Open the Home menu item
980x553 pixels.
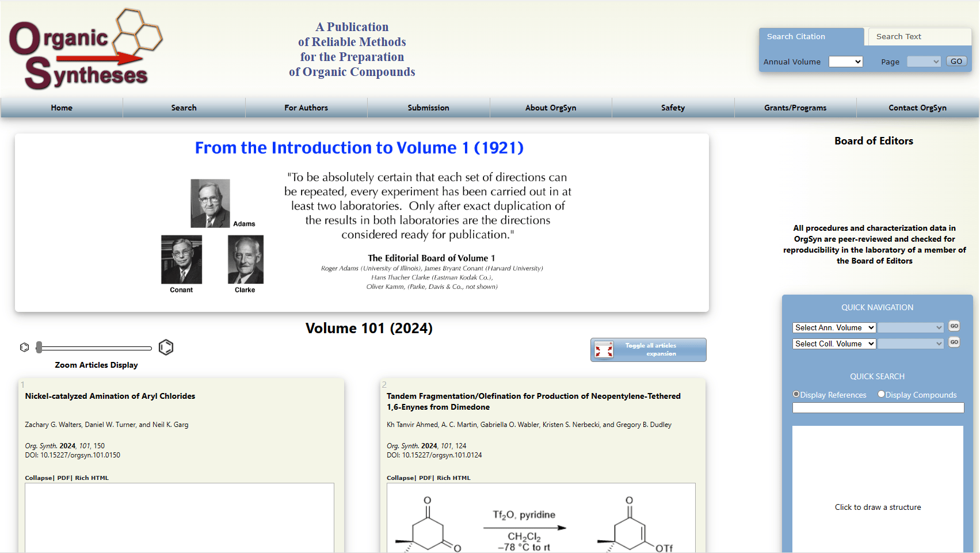pos(62,108)
